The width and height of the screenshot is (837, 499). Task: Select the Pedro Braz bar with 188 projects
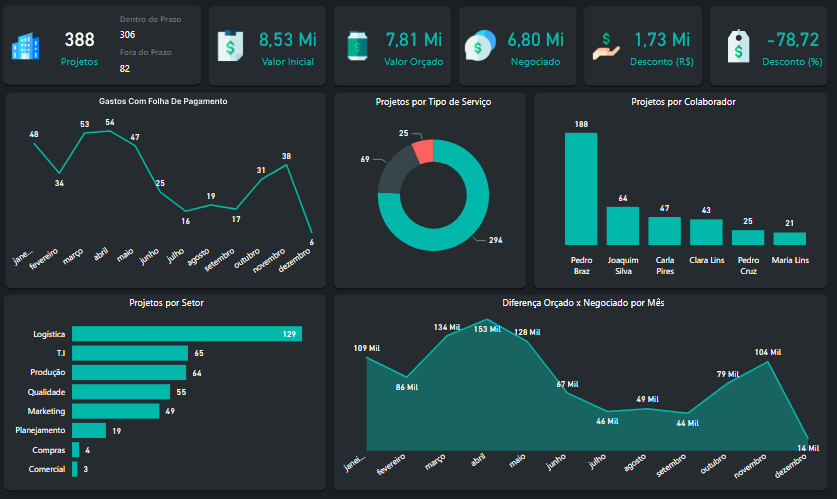click(581, 188)
